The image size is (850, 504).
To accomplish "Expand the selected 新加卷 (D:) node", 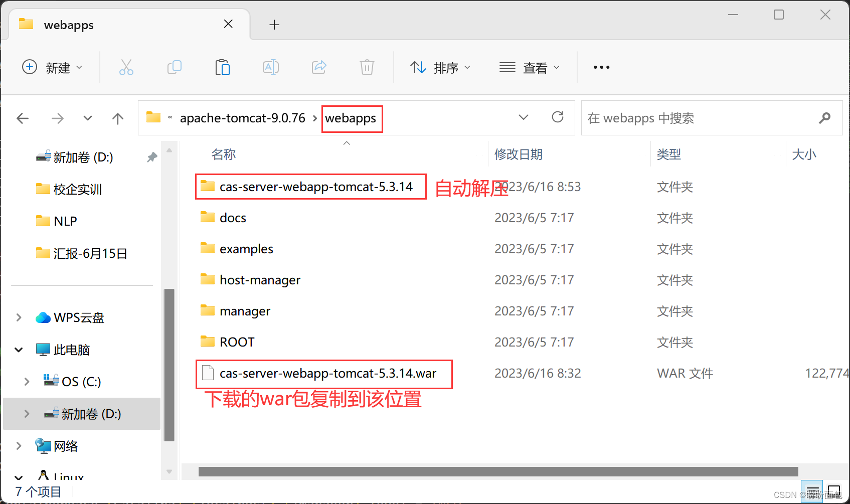I will point(27,414).
